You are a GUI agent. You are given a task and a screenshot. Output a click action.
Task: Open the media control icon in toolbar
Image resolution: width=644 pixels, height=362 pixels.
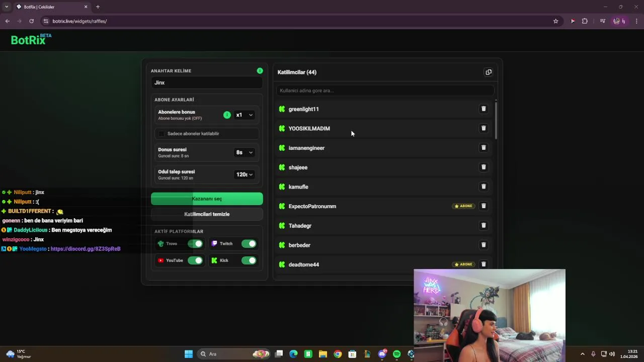[602, 21]
